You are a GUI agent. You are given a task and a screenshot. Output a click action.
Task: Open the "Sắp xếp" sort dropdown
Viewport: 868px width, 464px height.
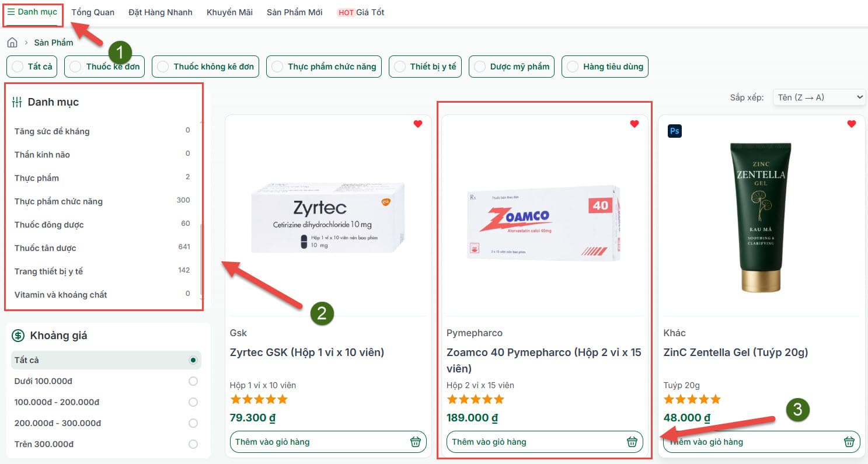click(x=818, y=97)
